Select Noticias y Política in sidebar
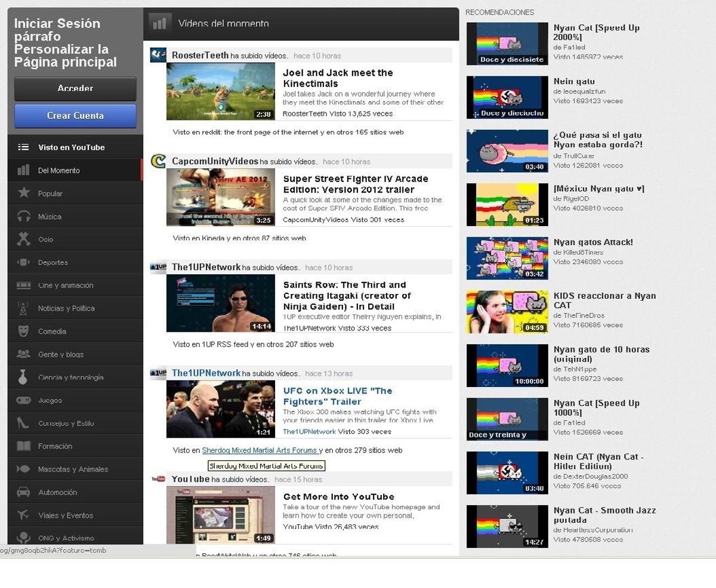 pyautogui.click(x=66, y=308)
